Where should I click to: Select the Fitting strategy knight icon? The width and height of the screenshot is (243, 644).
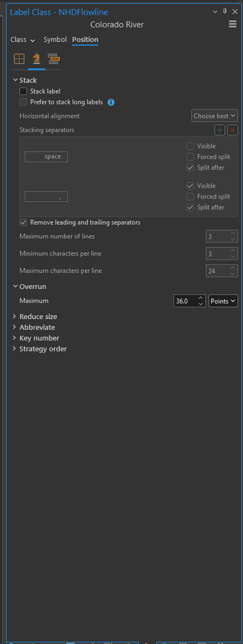[x=37, y=59]
